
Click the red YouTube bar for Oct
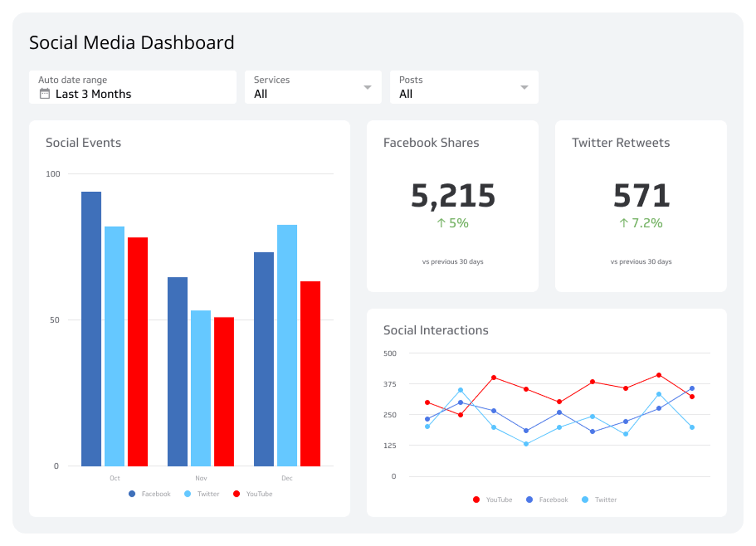pos(138,349)
